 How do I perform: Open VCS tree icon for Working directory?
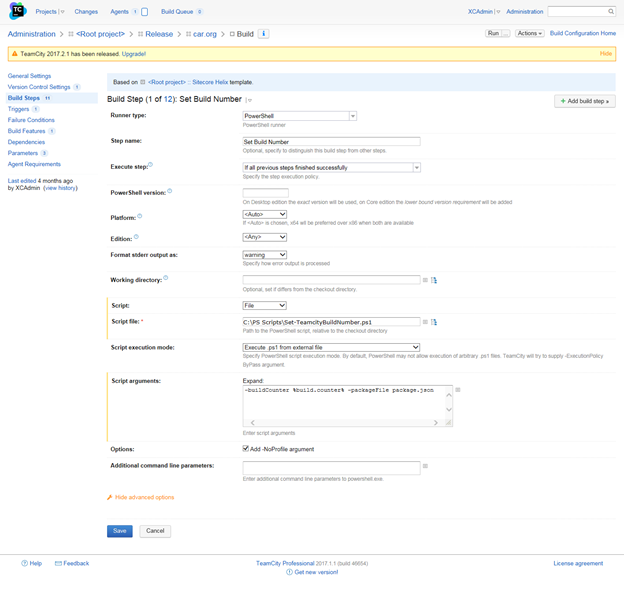(x=434, y=280)
